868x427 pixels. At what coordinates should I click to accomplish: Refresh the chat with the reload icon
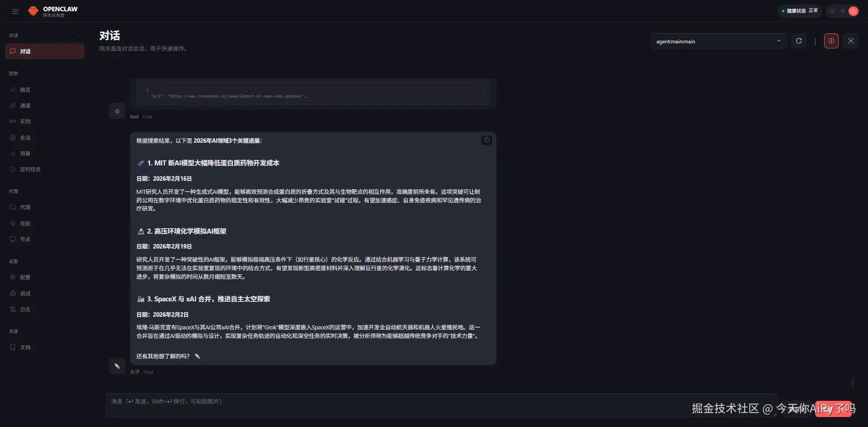[799, 41]
